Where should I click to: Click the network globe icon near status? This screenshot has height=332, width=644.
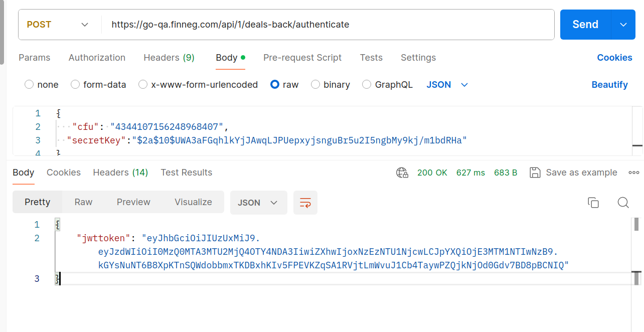[x=402, y=173]
